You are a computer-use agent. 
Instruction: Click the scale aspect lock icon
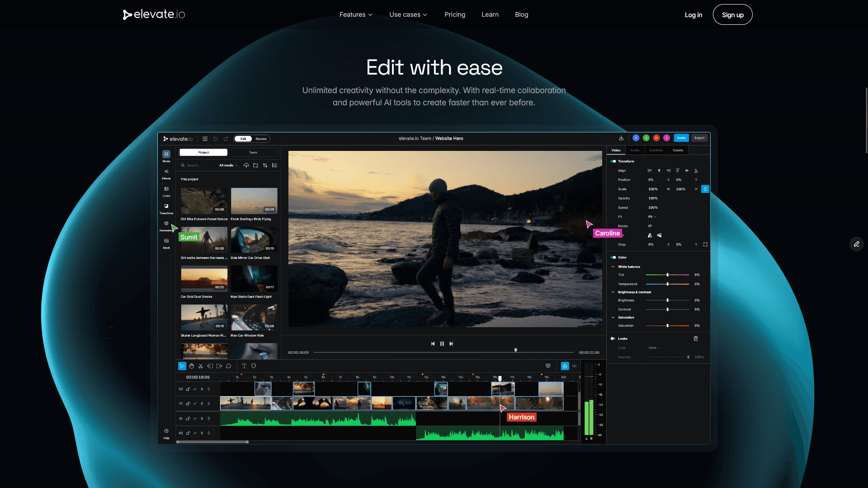(705, 189)
